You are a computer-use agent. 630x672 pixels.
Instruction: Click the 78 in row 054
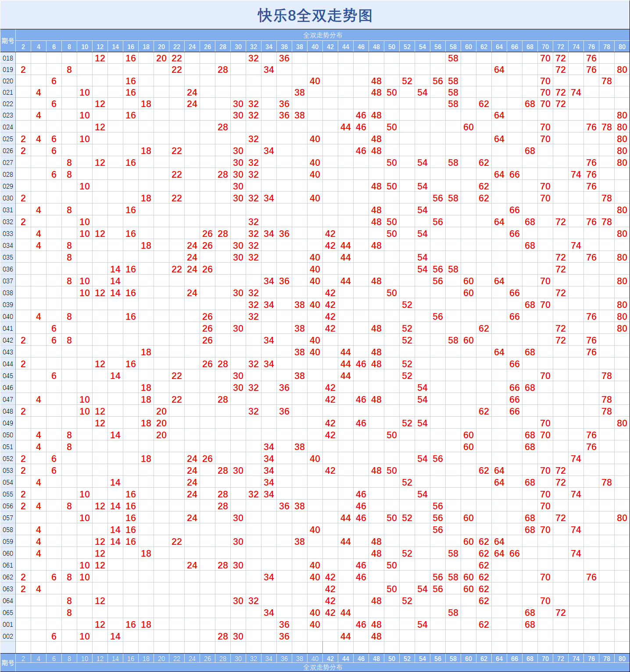point(607,482)
